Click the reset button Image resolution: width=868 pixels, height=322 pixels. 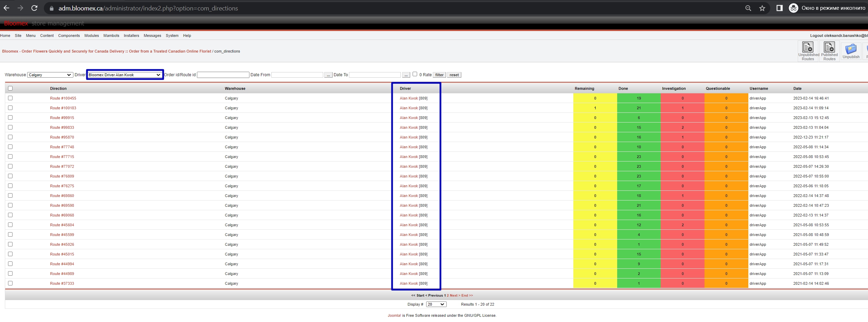(x=454, y=75)
